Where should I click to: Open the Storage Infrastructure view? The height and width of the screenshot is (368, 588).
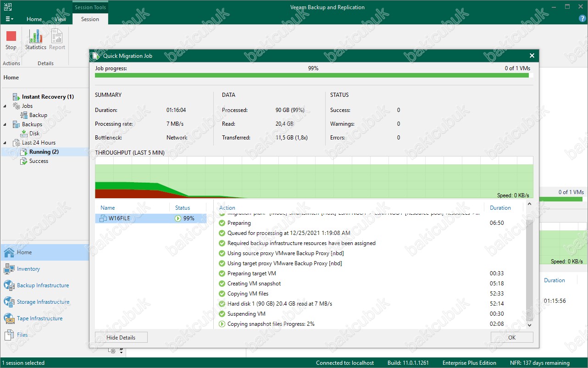(44, 302)
